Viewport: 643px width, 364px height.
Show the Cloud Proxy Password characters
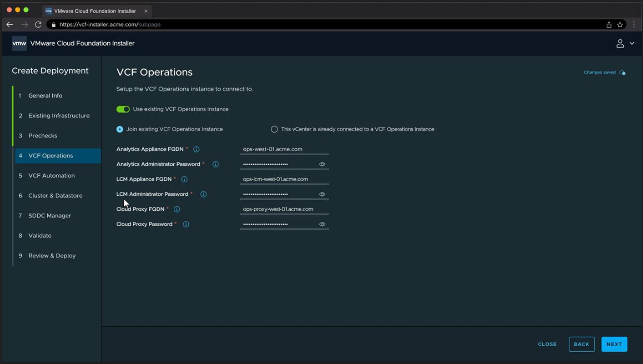pyautogui.click(x=322, y=224)
